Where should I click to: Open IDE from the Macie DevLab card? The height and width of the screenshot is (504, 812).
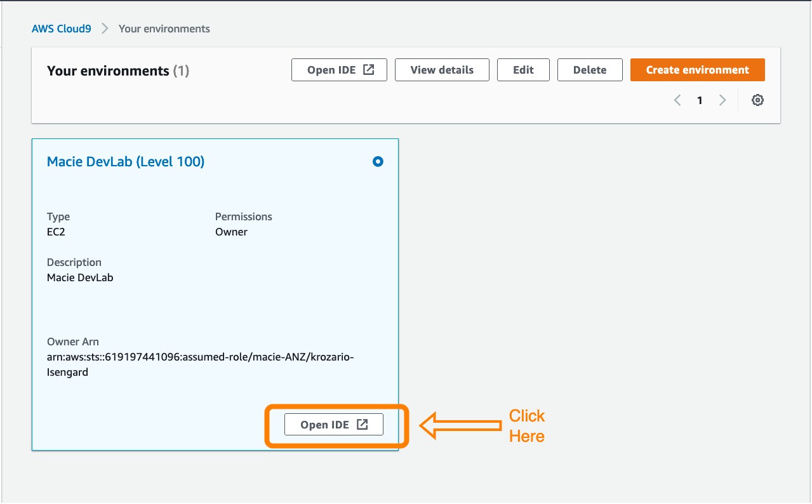(334, 425)
